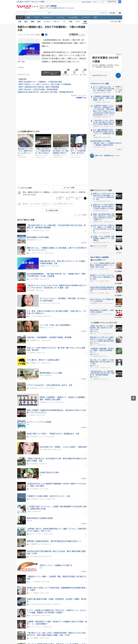Select the 速報 tab

click(x=28, y=17)
